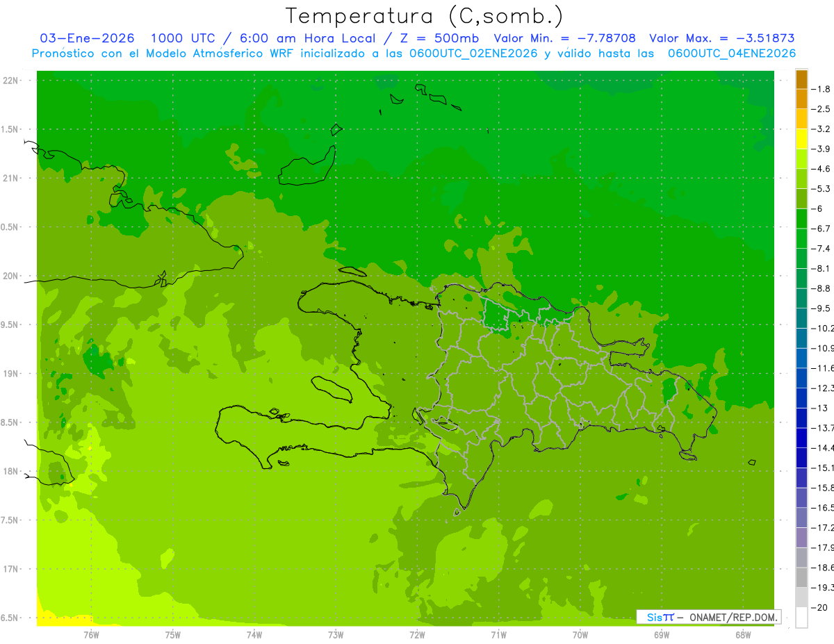Click the lime swatch between -3.9 and -4.6
The width and height of the screenshot is (834, 644).
801,159
